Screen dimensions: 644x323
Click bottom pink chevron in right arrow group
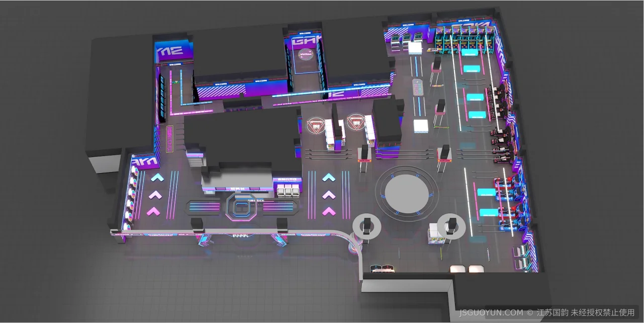(x=328, y=211)
